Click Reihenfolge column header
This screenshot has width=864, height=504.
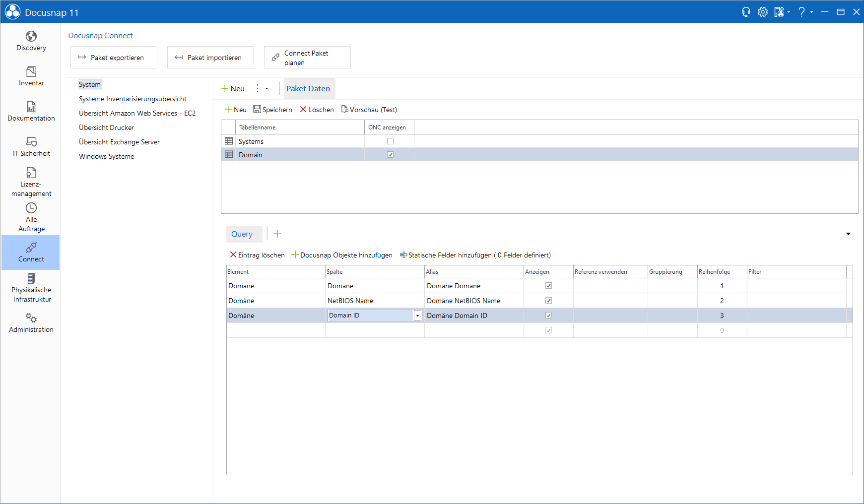pyautogui.click(x=722, y=272)
